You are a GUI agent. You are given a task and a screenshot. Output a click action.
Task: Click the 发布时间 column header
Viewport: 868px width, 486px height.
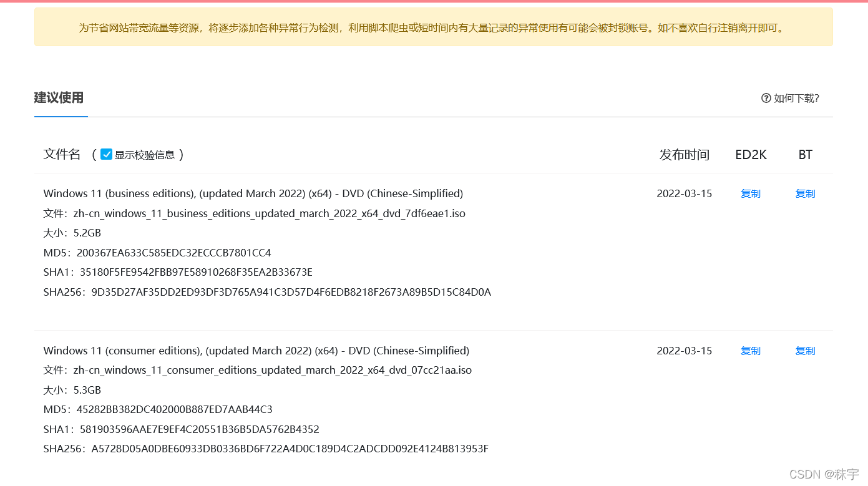pyautogui.click(x=685, y=155)
